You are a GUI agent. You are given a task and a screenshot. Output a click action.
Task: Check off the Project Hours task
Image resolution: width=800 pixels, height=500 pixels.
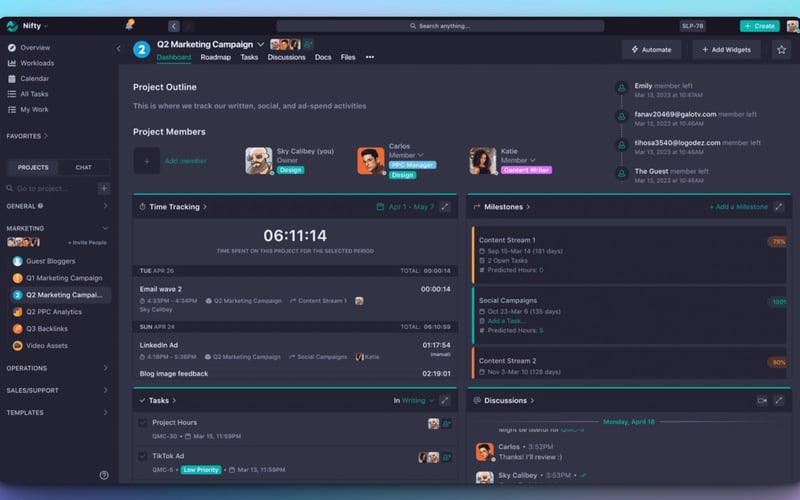tap(142, 422)
